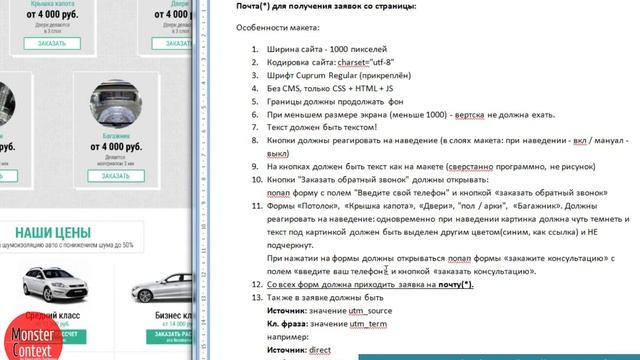Click 'от 4 000 руб.' price under Багажник
The height and width of the screenshot is (360, 640).
coord(116,147)
